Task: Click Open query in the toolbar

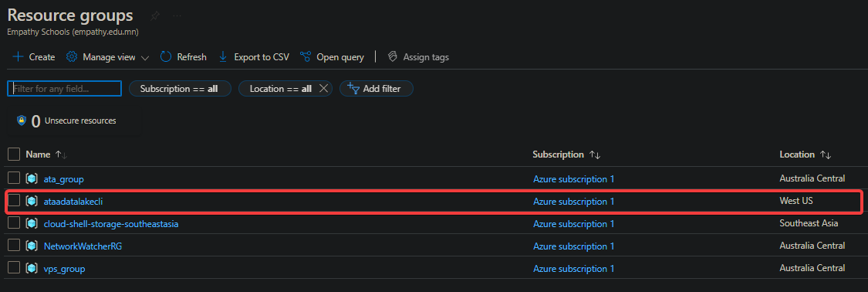Action: pyautogui.click(x=332, y=56)
